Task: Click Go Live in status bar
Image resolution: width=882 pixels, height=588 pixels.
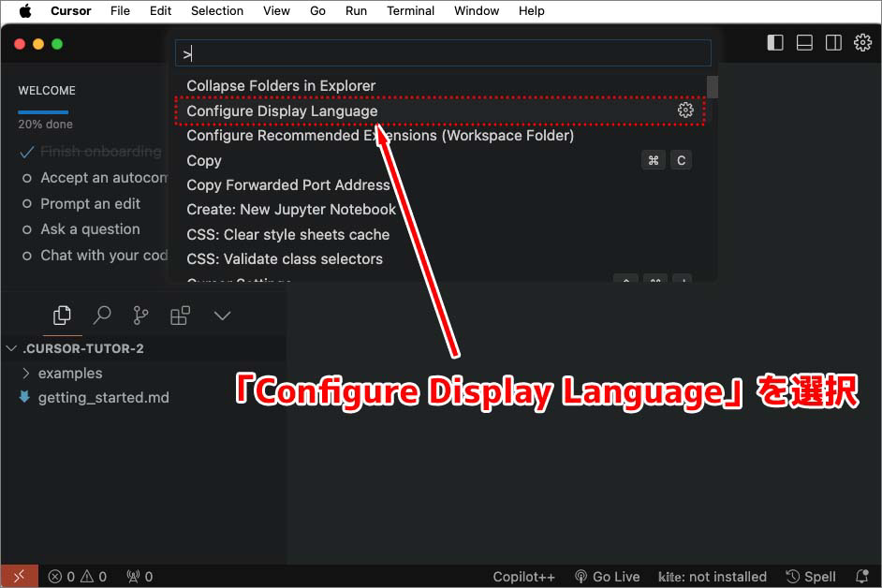Action: (x=607, y=577)
